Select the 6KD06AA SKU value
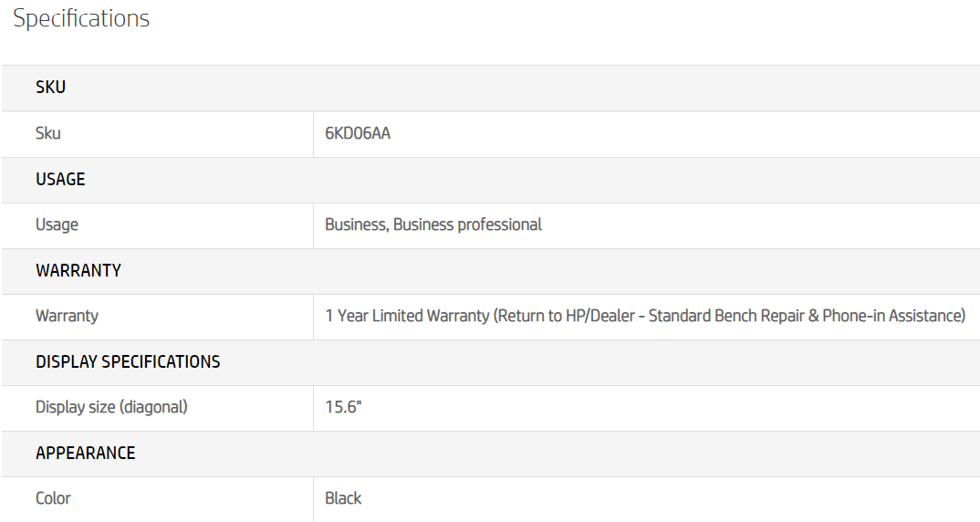This screenshot has width=980, height=522. pyautogui.click(x=358, y=133)
